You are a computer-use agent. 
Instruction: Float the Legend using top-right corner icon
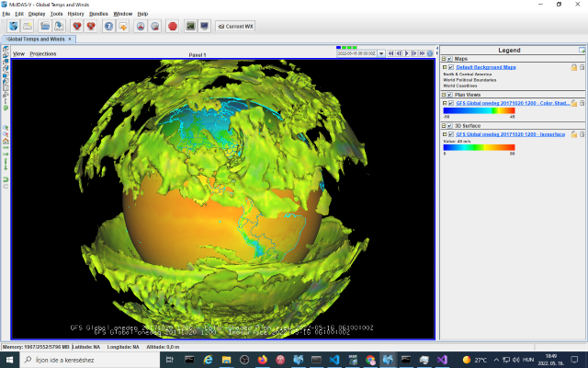point(582,50)
